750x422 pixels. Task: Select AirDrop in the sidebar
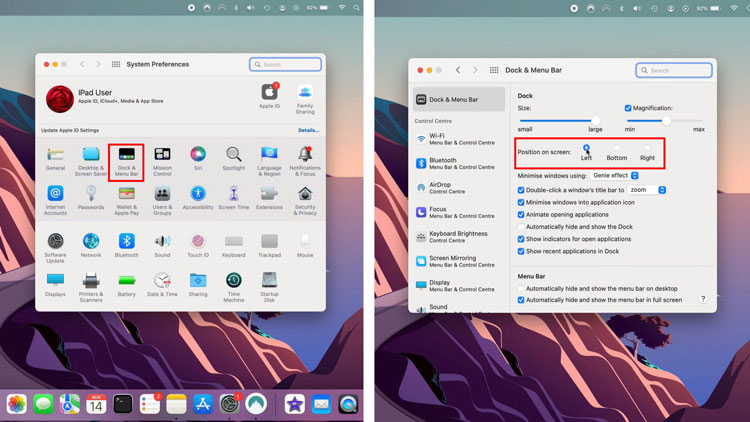459,188
